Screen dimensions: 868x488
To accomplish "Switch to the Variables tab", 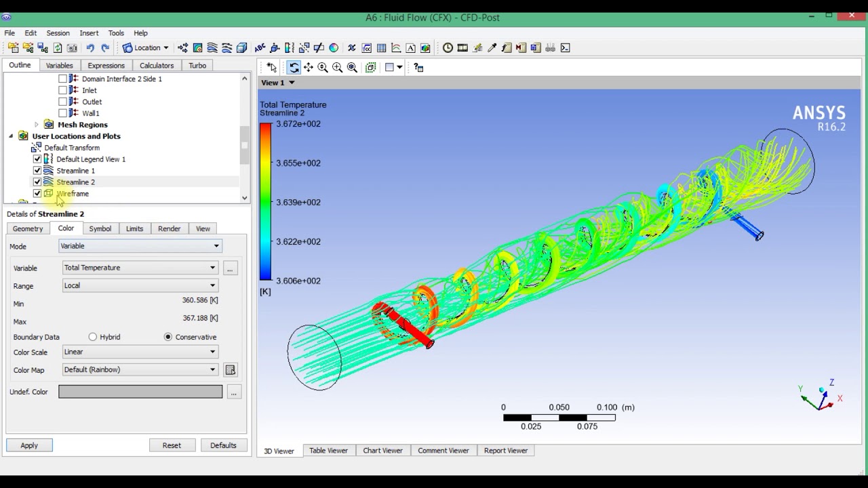I will (x=59, y=66).
